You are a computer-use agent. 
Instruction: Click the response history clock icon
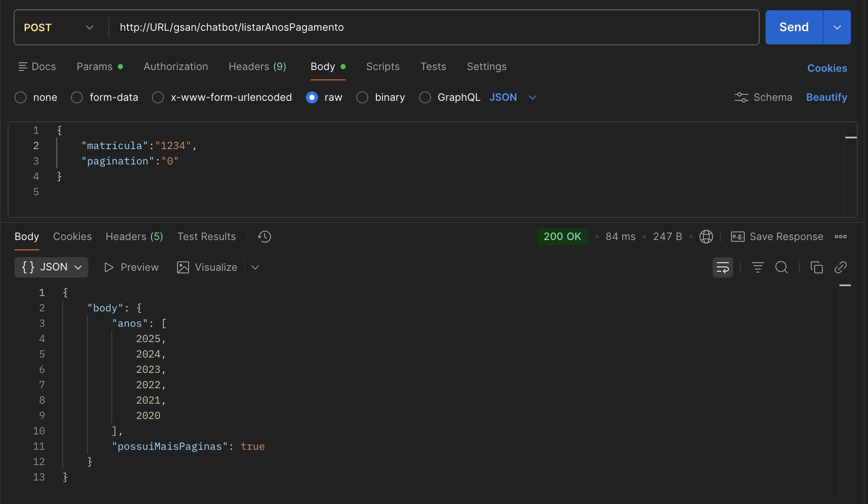(x=264, y=237)
